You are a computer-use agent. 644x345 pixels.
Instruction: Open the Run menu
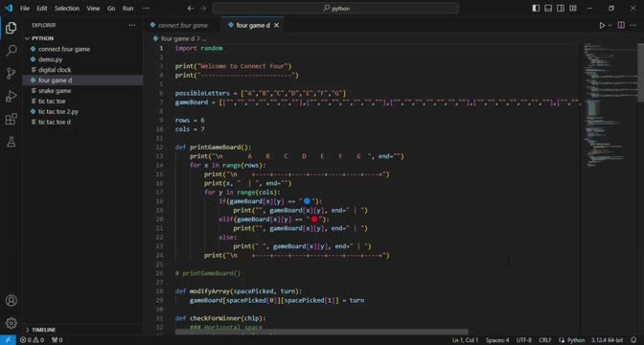coord(128,9)
